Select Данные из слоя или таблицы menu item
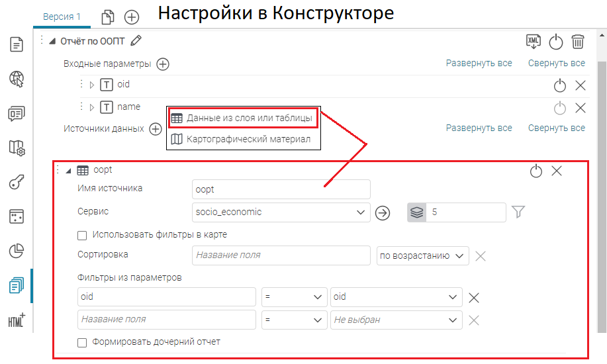Image resolution: width=607 pixels, height=364 pixels. (243, 118)
